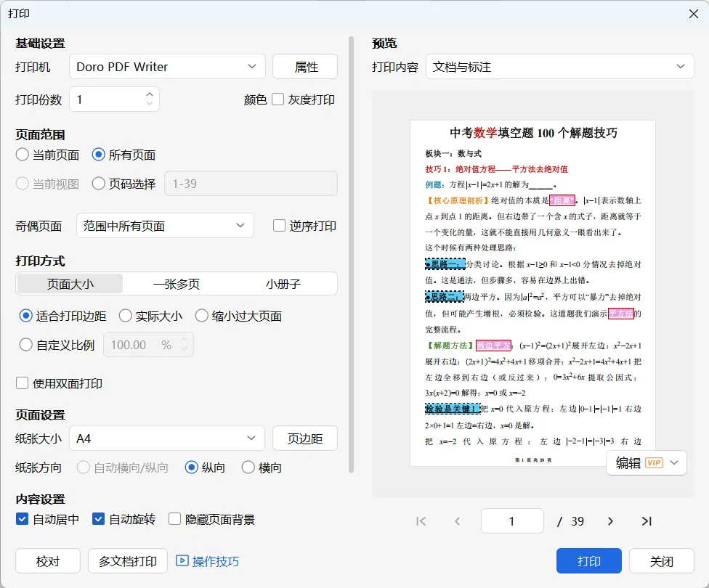
Task: Enable 使用双面打印 checkbox
Action: pyautogui.click(x=22, y=383)
